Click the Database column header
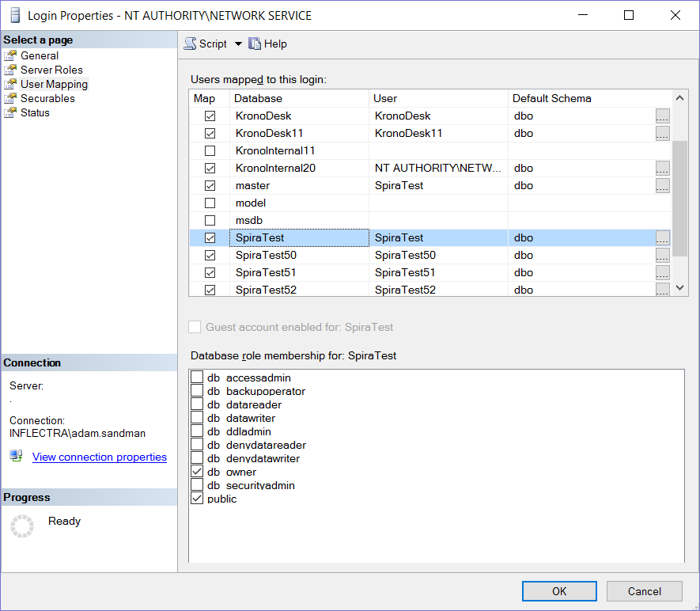 point(300,98)
